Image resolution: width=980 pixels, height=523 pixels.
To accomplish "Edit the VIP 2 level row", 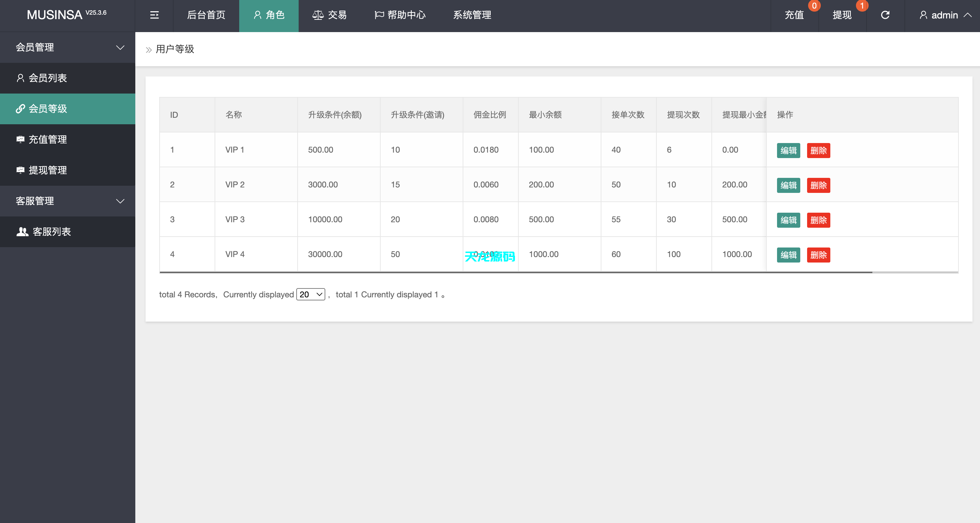I will [x=788, y=185].
